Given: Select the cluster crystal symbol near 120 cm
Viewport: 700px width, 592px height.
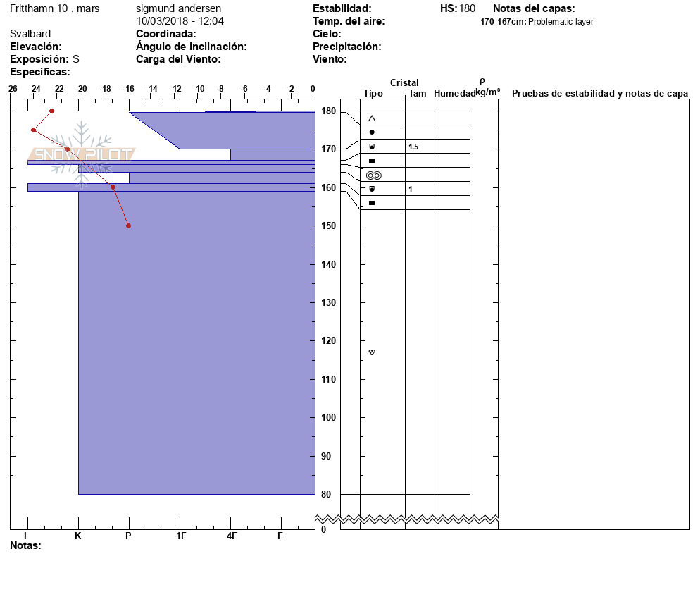Looking at the screenshot, I should (372, 352).
